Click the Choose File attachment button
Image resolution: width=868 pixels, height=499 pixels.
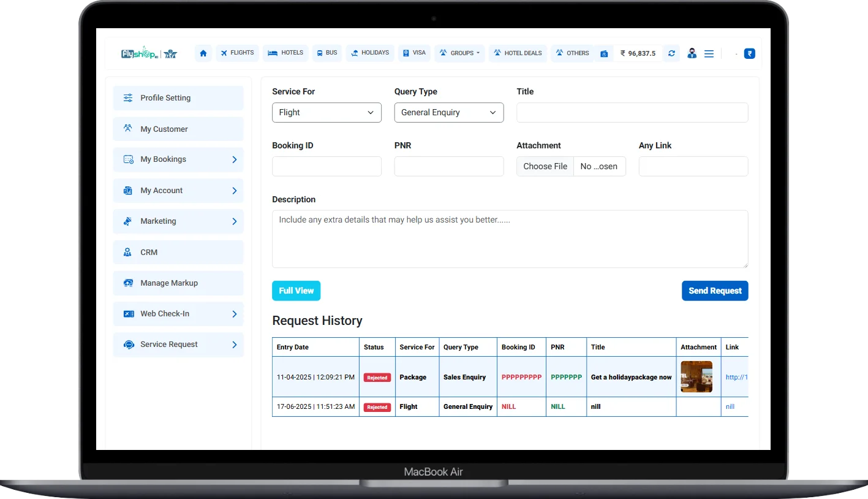[545, 167]
